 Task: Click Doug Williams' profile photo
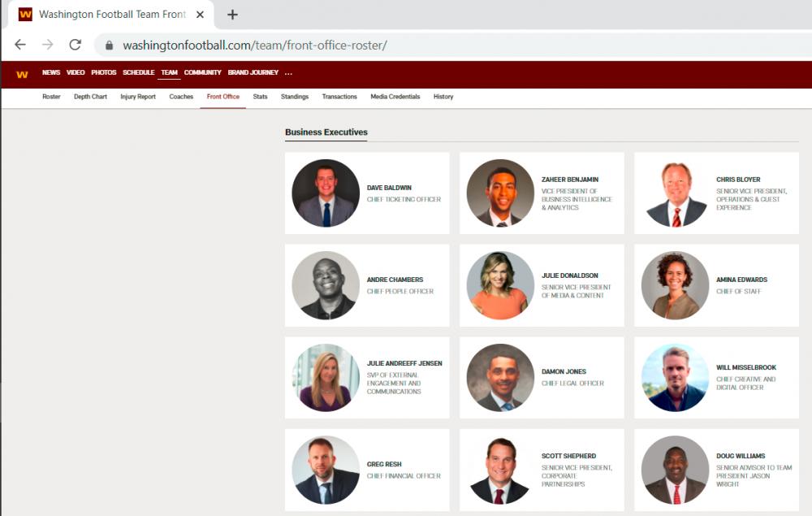pos(675,470)
